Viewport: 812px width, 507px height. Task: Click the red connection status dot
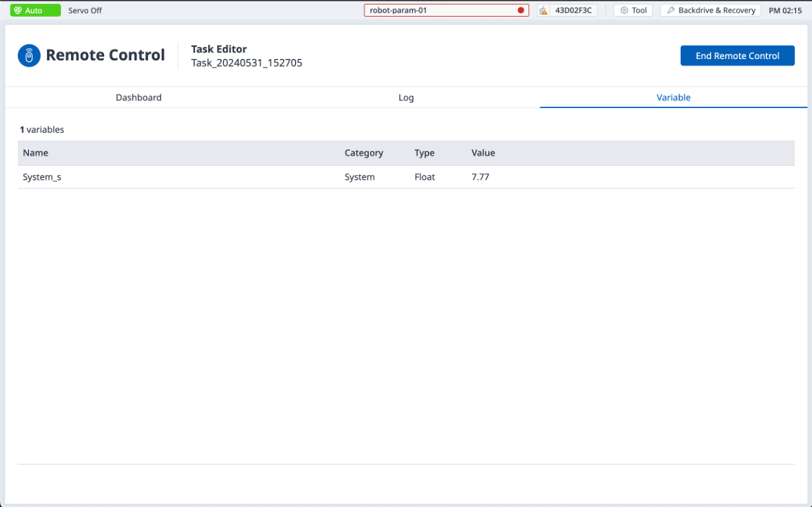point(521,11)
